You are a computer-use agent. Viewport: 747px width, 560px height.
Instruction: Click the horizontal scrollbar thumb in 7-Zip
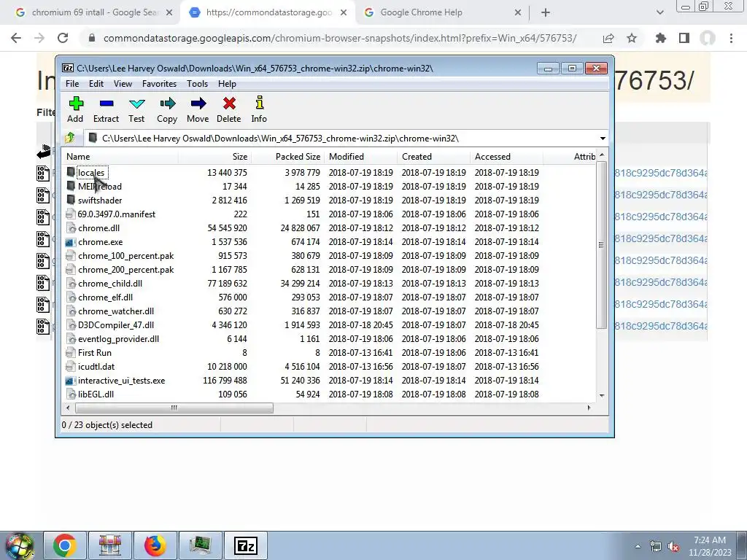[174, 408]
